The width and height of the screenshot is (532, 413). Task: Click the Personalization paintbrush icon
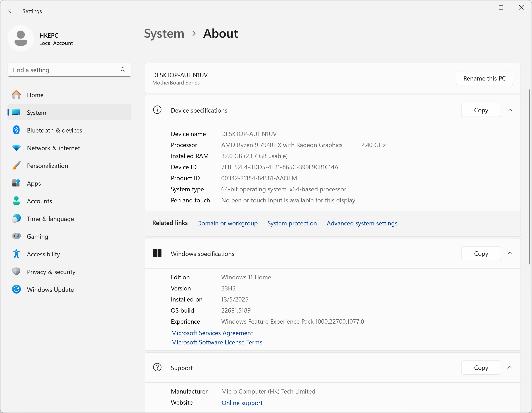(16, 166)
